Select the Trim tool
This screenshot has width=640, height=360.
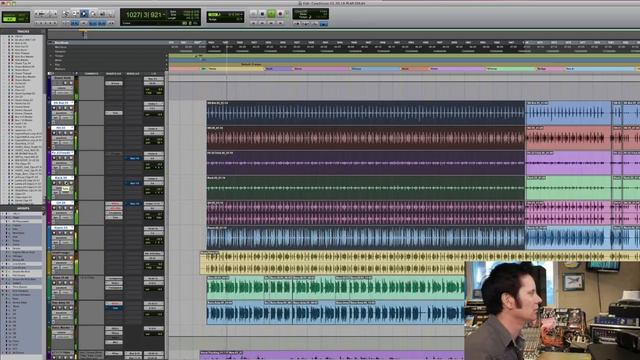75,13
